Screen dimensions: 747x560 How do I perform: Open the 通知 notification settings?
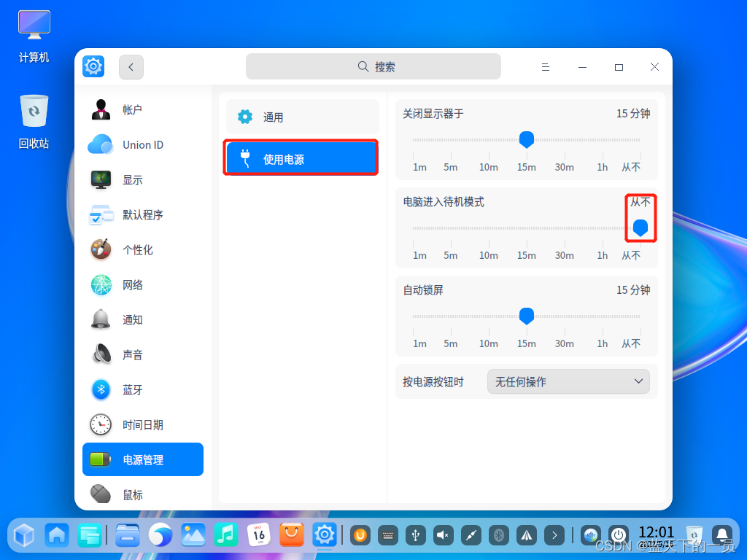tap(142, 320)
